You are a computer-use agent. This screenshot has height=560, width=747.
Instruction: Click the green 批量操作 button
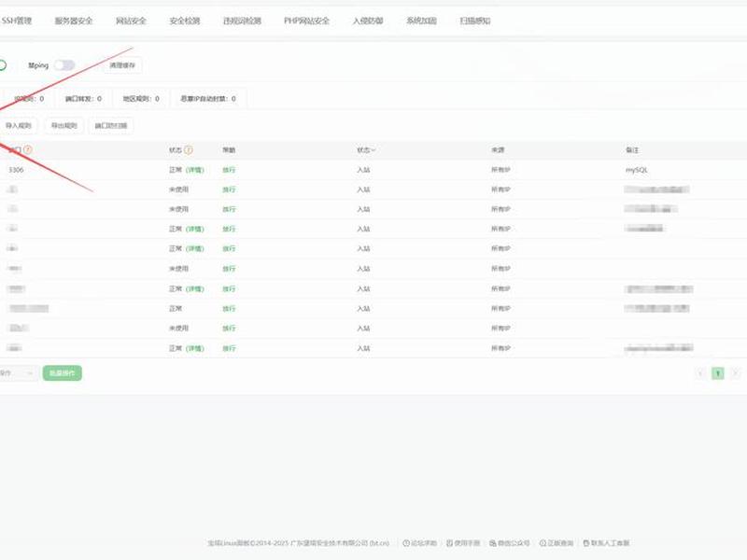(x=63, y=373)
